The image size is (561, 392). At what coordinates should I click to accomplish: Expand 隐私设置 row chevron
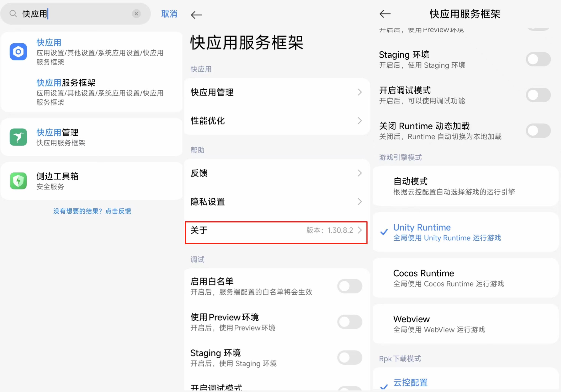[x=359, y=202]
